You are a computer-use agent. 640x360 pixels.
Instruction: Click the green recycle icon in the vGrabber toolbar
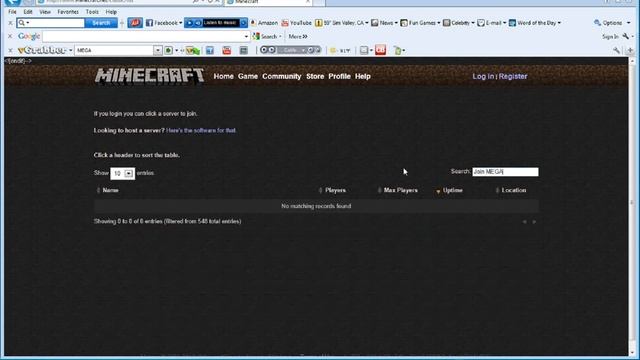tap(397, 51)
